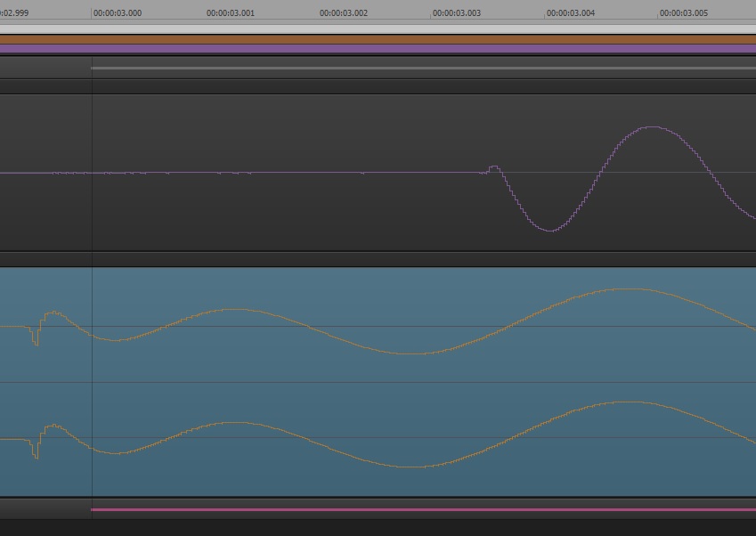Click the sharp spike in the upper orange waveform
Screen dimensions: 756x536
click(36, 338)
